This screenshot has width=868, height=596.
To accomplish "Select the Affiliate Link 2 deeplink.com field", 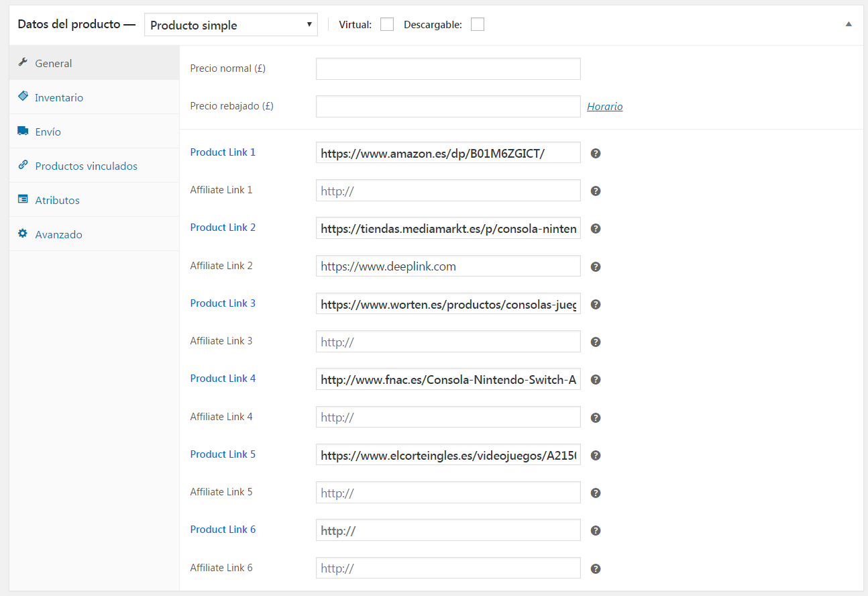I will point(447,266).
